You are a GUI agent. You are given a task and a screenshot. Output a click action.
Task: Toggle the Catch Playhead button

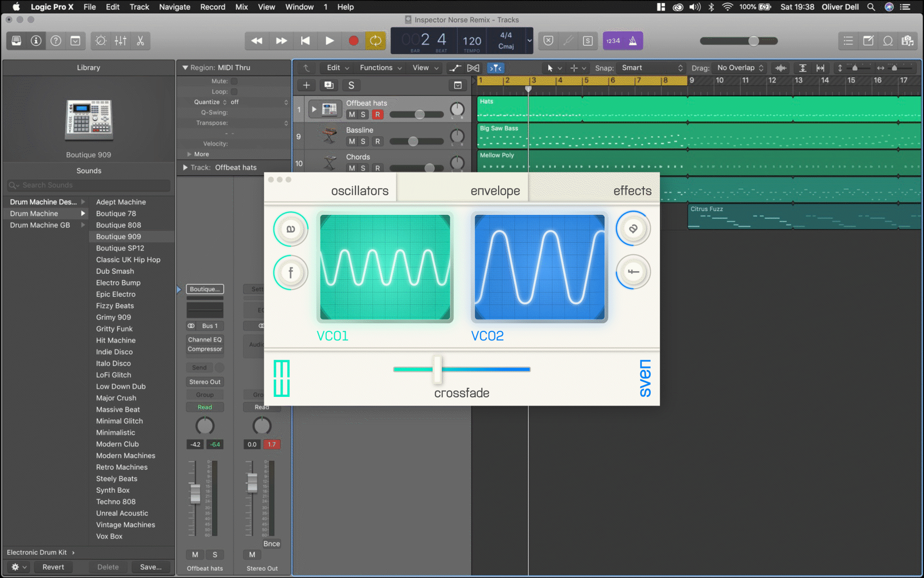click(x=496, y=68)
